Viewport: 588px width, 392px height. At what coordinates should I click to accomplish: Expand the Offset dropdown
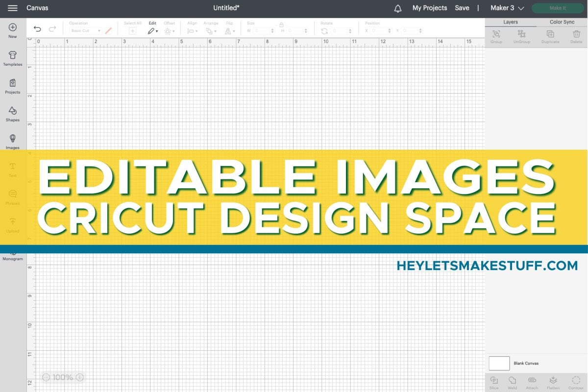coord(169,31)
